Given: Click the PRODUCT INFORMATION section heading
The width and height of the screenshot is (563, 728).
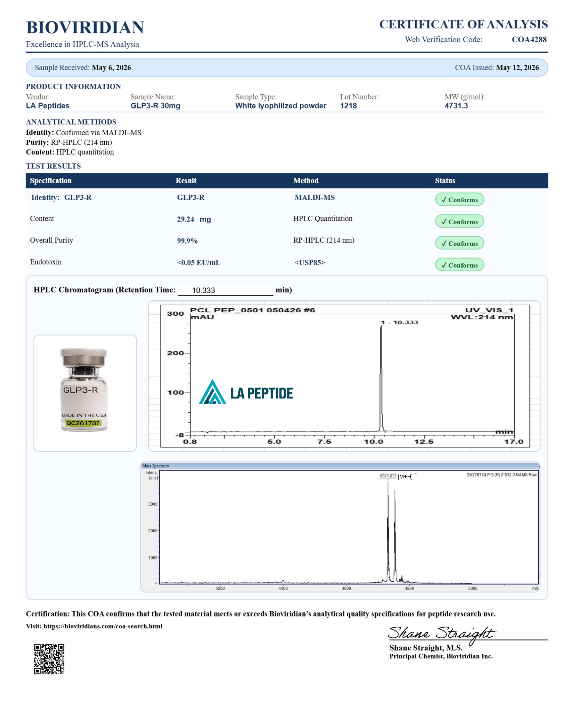Looking at the screenshot, I should tap(74, 86).
